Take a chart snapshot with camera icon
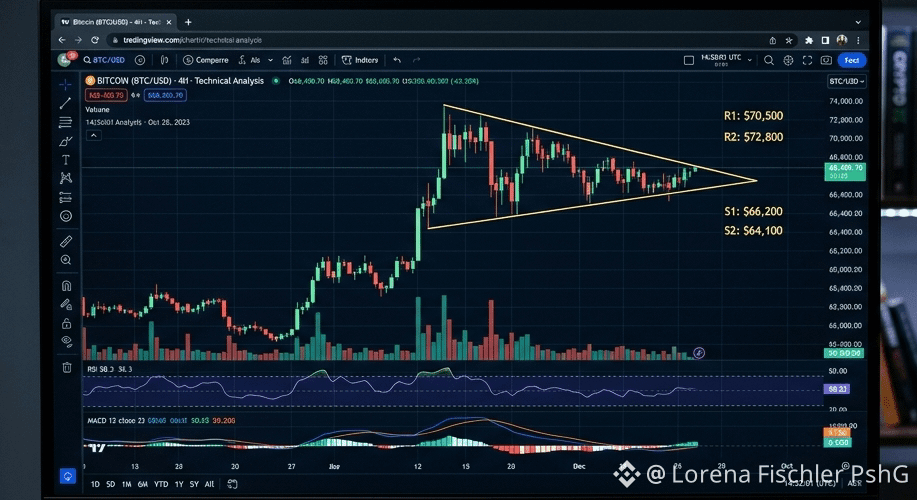The height and width of the screenshot is (500, 917). [x=826, y=60]
